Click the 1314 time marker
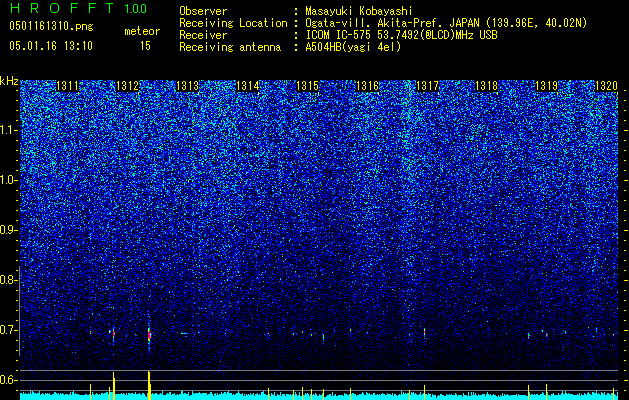 click(248, 86)
